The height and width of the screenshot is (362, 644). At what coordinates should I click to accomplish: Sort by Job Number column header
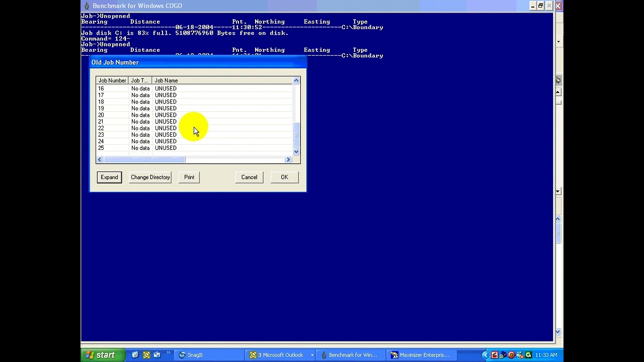(x=112, y=80)
